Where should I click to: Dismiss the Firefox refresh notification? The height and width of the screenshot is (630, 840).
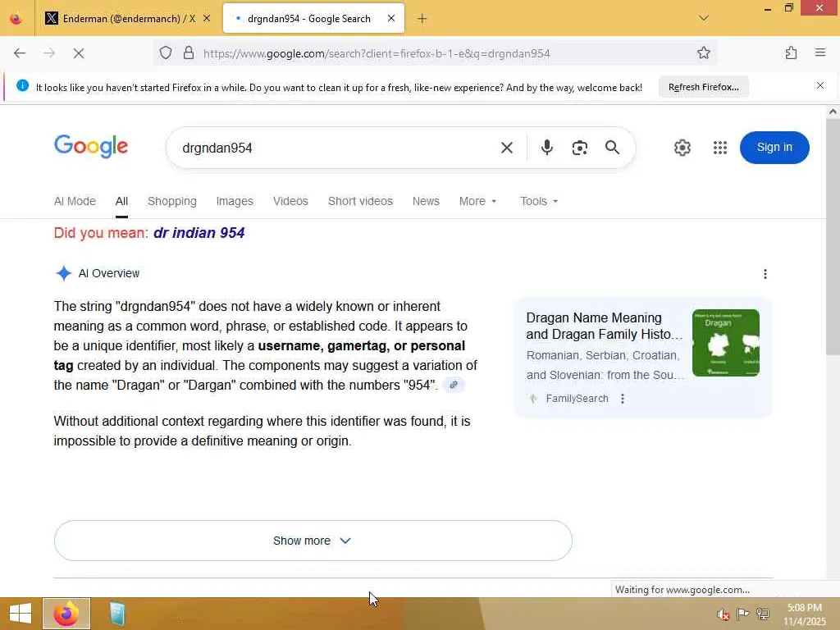pyautogui.click(x=819, y=85)
